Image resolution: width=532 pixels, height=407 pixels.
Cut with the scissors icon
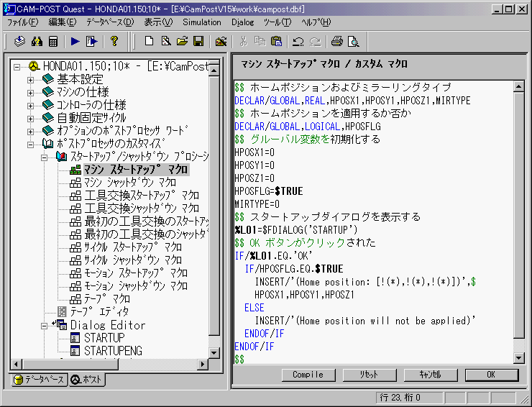click(x=243, y=42)
